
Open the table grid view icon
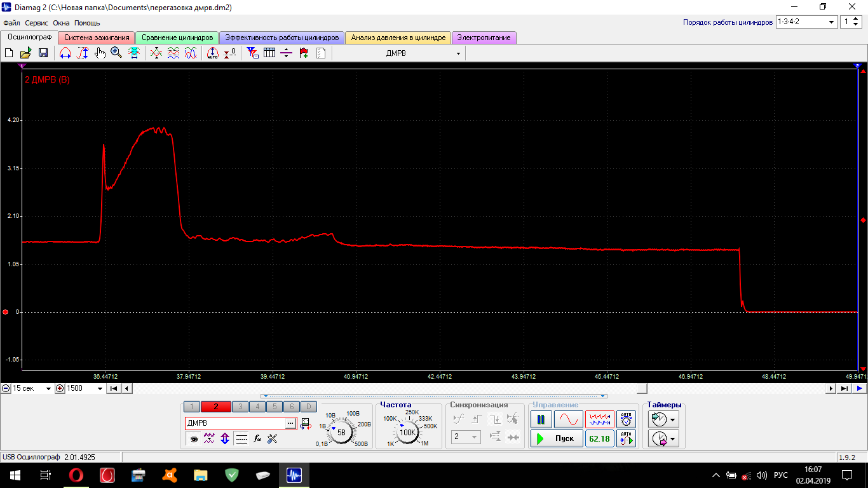click(269, 53)
